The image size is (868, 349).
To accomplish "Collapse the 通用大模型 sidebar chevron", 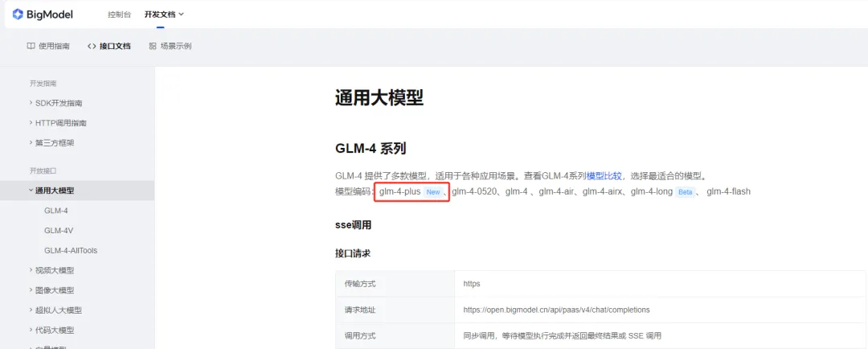I will (x=31, y=191).
